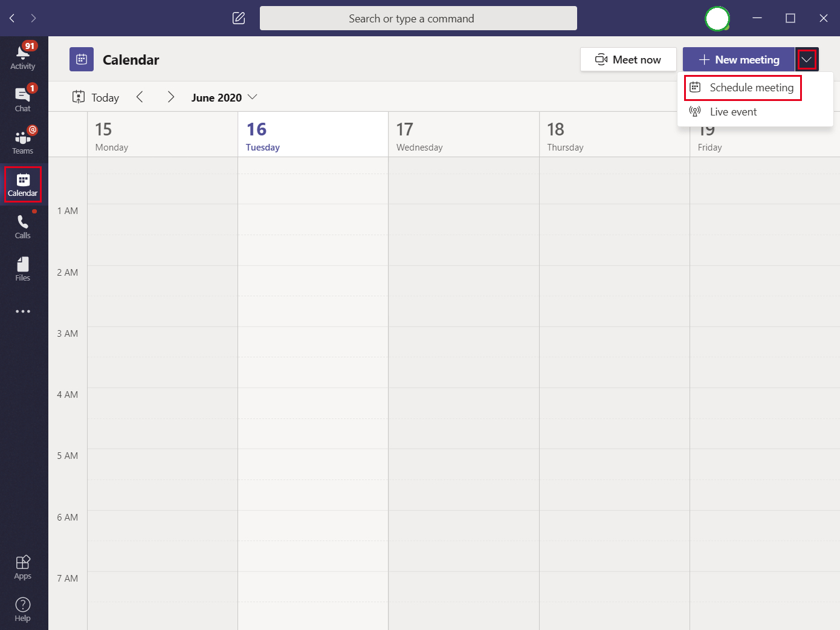This screenshot has height=630, width=840.
Task: Open the Chat section
Action: click(x=23, y=99)
